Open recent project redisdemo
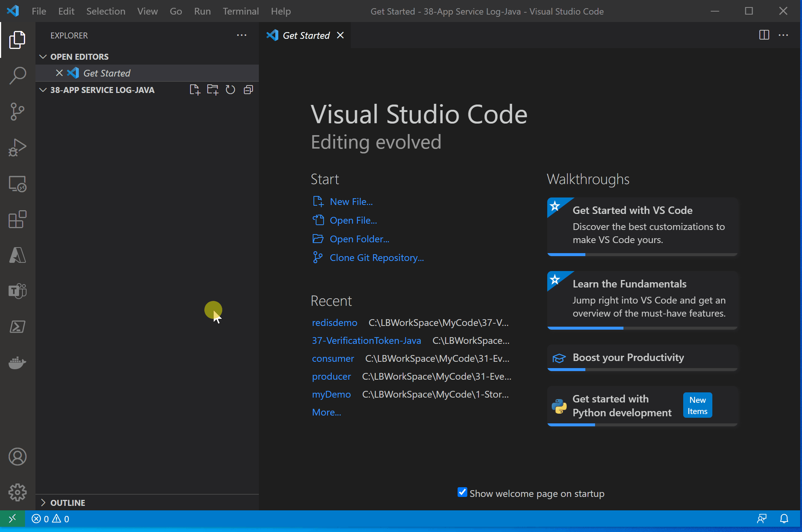The image size is (802, 532). click(x=334, y=322)
